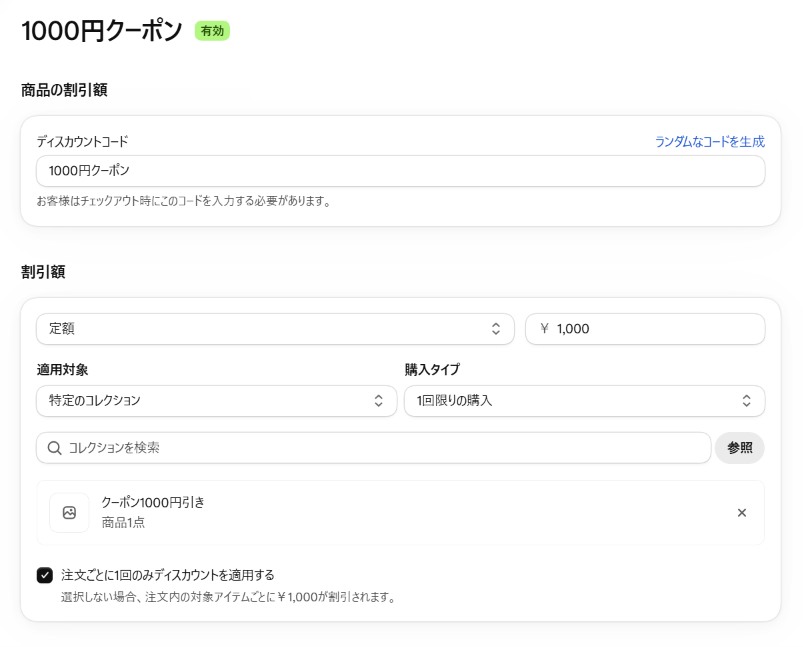Click the 購入タイプ label
The width and height of the screenshot is (803, 647).
pos(432,369)
